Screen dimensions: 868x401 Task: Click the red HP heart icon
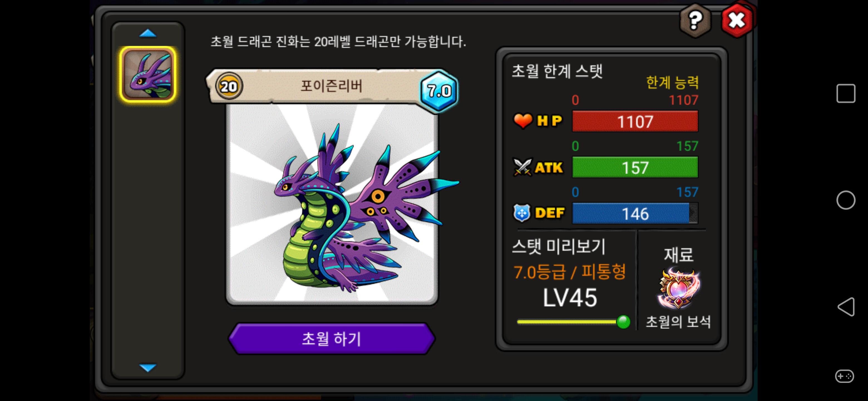coord(522,120)
